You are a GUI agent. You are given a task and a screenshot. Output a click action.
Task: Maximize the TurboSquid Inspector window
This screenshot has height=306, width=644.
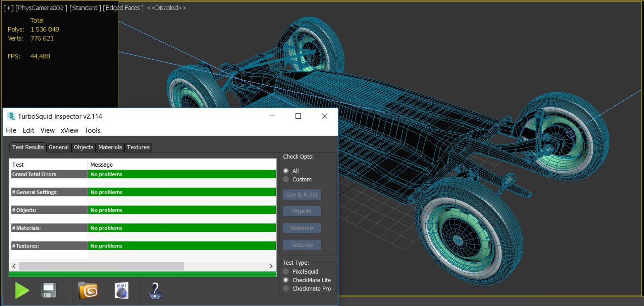point(298,116)
